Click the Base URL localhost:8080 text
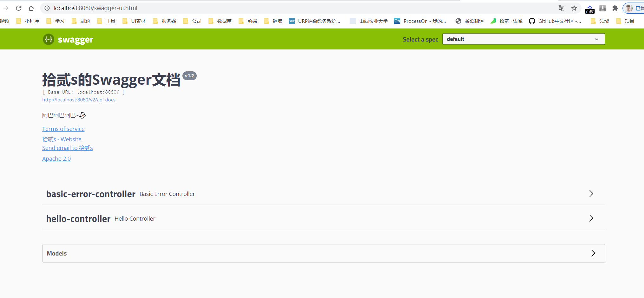The height and width of the screenshot is (298, 644). click(x=83, y=92)
